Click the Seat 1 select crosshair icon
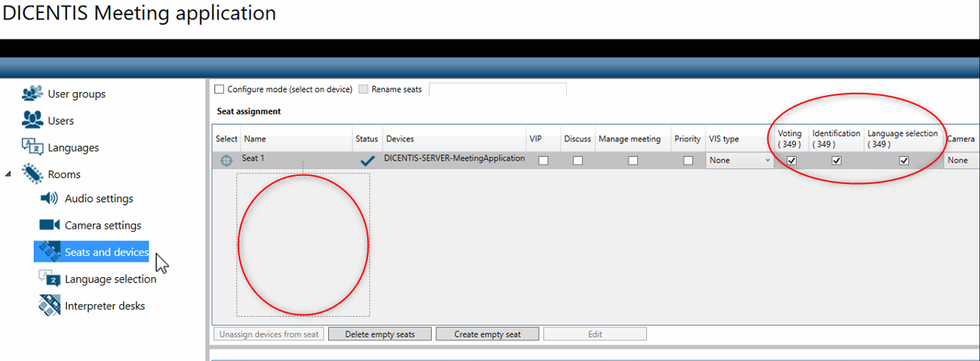 point(226,160)
